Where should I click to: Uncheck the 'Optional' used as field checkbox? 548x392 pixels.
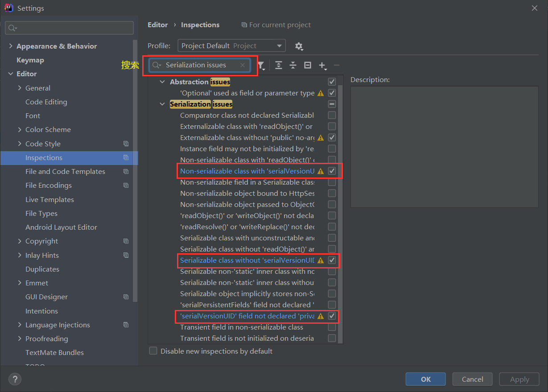332,93
